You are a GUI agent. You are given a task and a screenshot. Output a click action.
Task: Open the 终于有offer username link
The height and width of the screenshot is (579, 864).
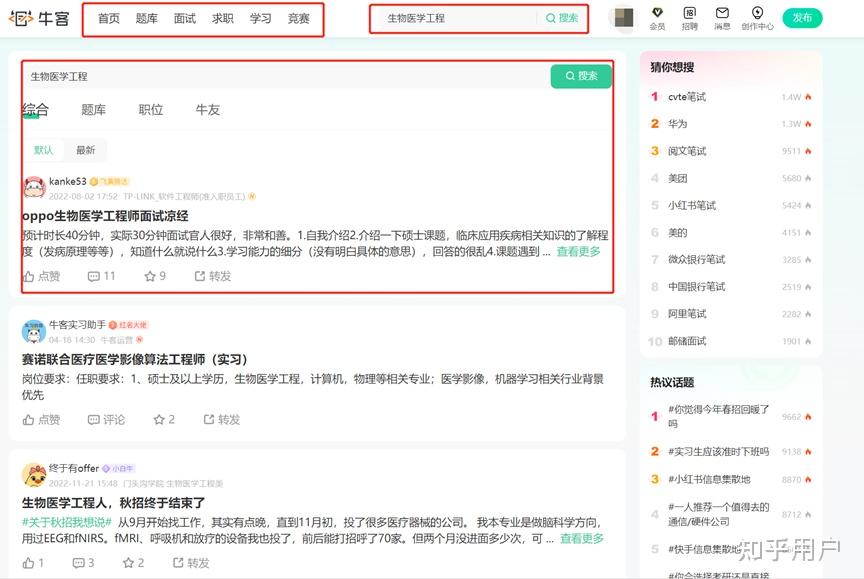pyautogui.click(x=74, y=468)
